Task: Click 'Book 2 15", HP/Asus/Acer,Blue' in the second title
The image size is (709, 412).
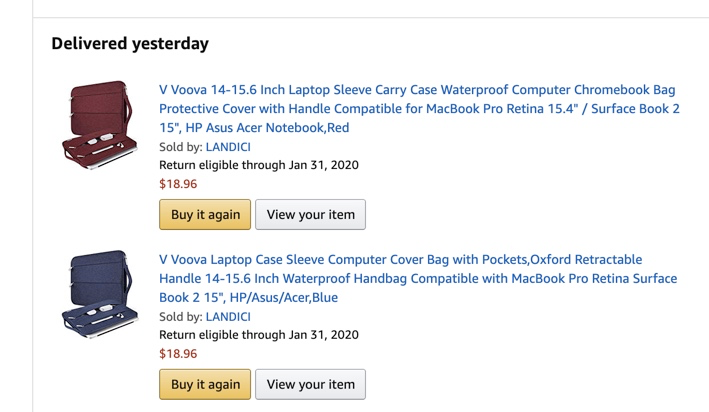Action: coord(248,297)
